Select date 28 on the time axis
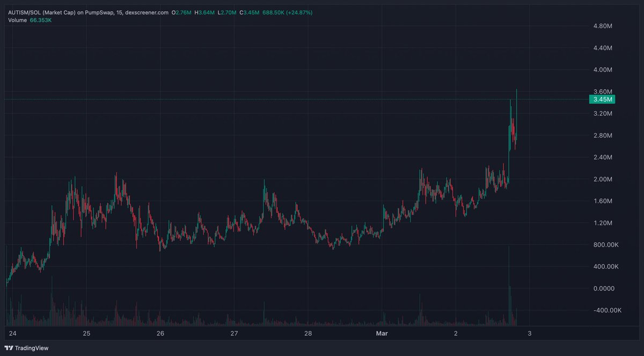The height and width of the screenshot is (356, 644). (308, 333)
